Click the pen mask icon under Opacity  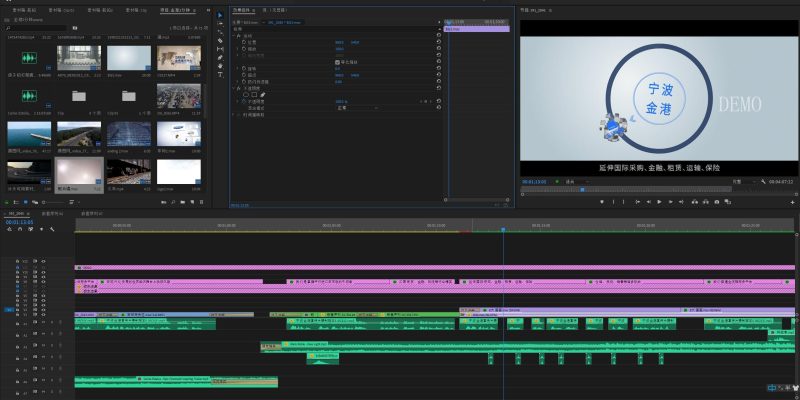(x=265, y=95)
